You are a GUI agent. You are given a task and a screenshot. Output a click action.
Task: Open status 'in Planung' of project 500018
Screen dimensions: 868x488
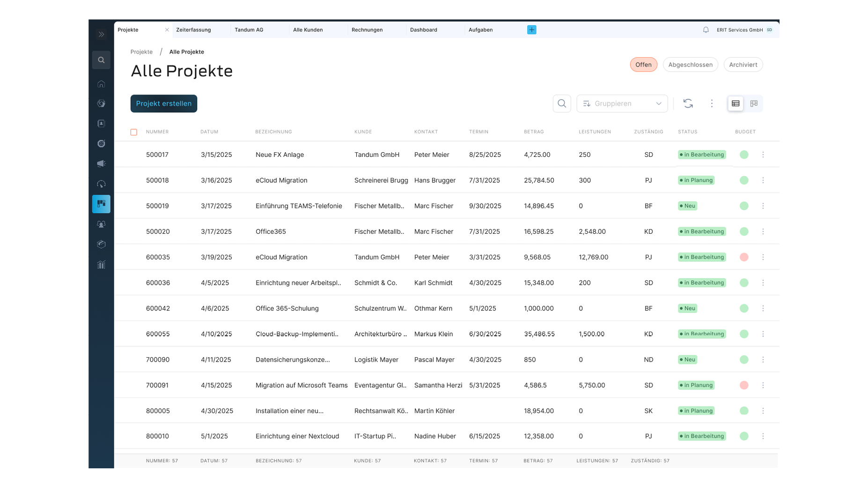(x=696, y=180)
